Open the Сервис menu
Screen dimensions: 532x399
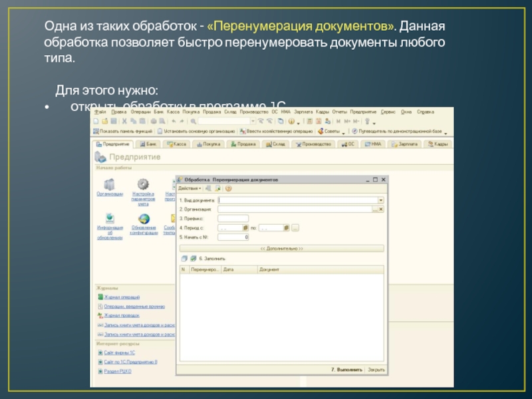(x=388, y=112)
